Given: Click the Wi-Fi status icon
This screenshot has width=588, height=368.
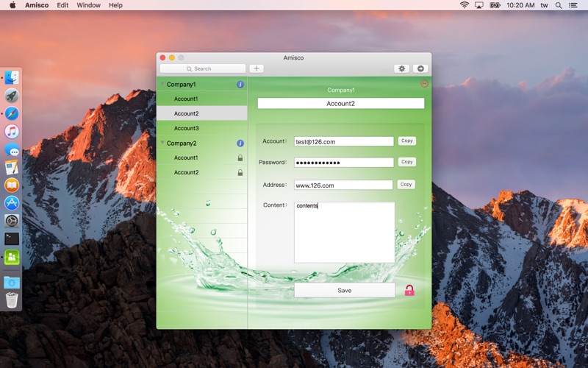Looking at the screenshot, I should 465,5.
